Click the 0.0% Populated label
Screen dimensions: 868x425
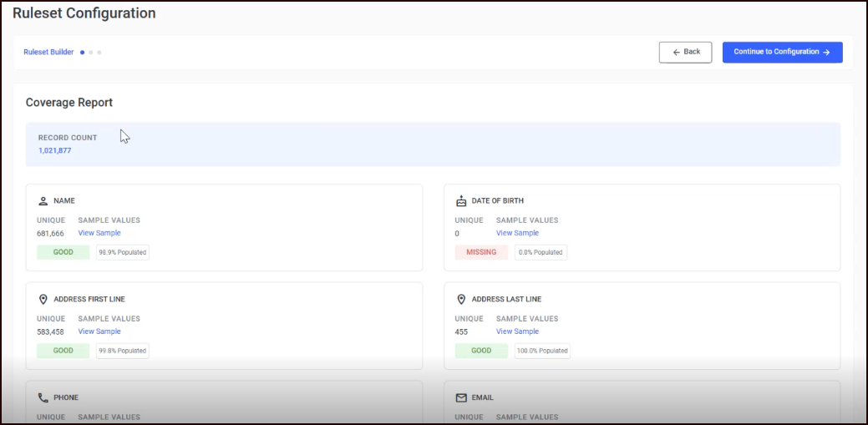click(541, 252)
